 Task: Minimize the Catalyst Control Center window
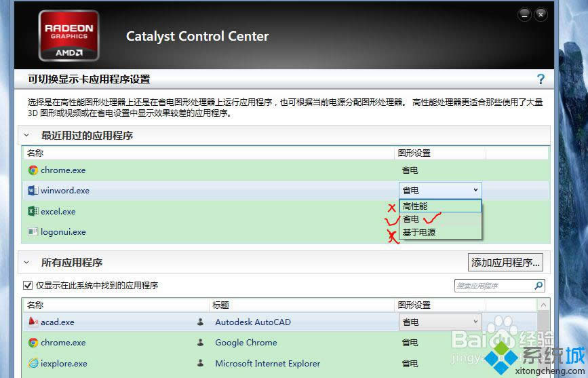(x=524, y=15)
